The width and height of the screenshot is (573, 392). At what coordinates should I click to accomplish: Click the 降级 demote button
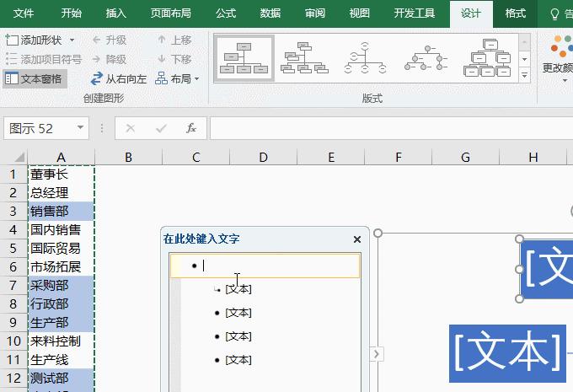[x=110, y=59]
